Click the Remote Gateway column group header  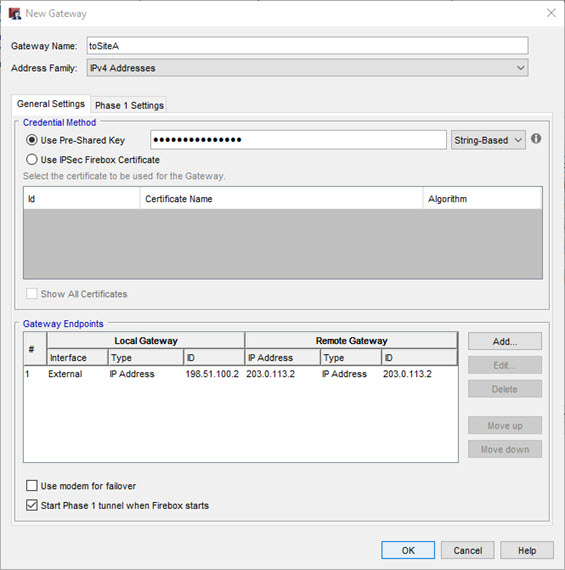(x=351, y=341)
